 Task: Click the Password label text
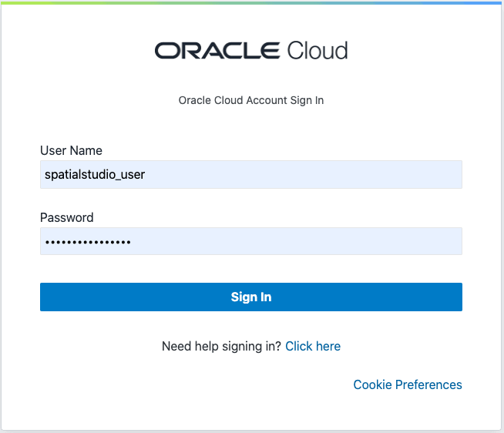(x=67, y=217)
